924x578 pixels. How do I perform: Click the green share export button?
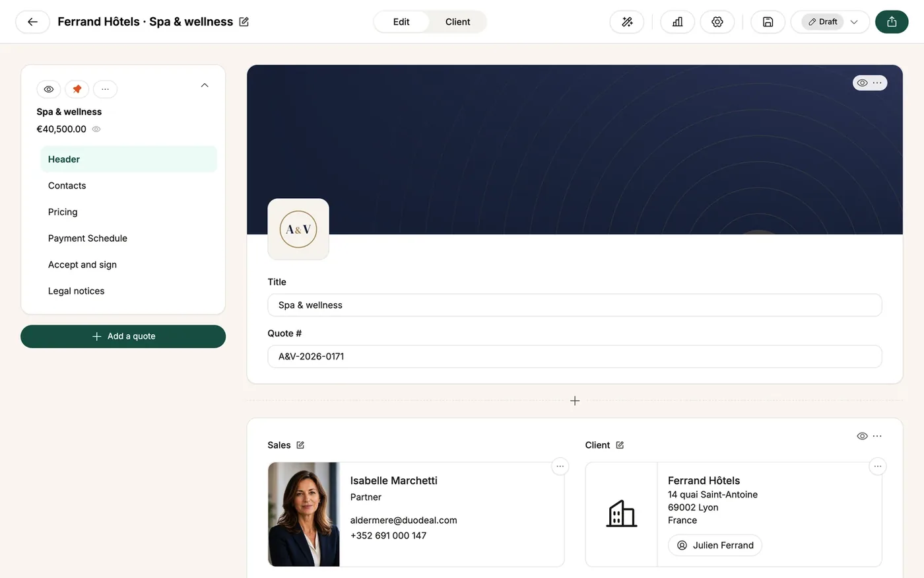pos(892,22)
